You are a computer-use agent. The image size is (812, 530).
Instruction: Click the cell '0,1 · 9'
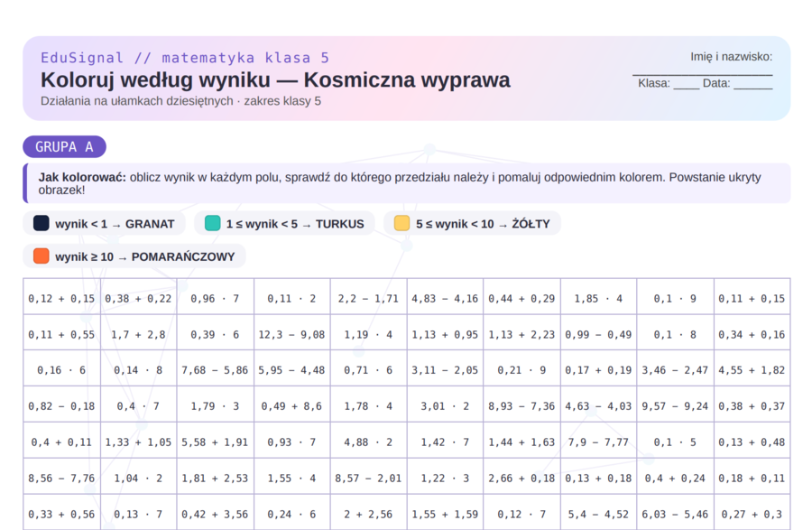(x=675, y=296)
